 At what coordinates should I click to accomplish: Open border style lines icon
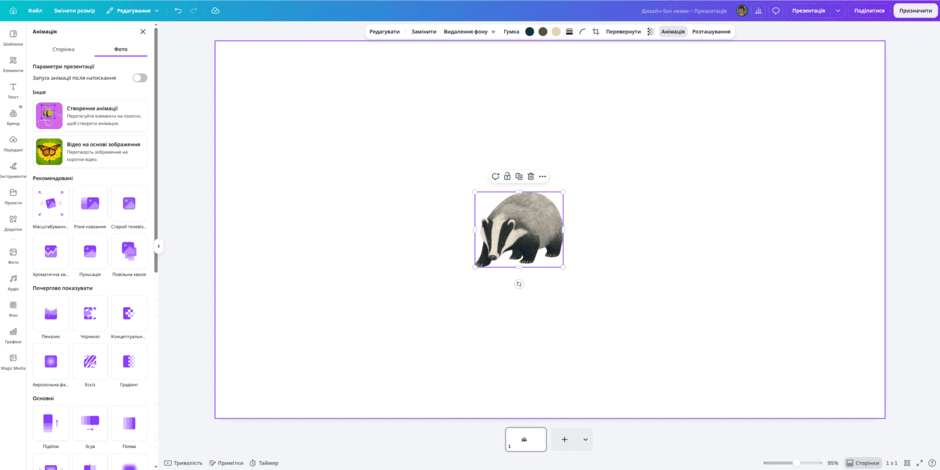[569, 31]
